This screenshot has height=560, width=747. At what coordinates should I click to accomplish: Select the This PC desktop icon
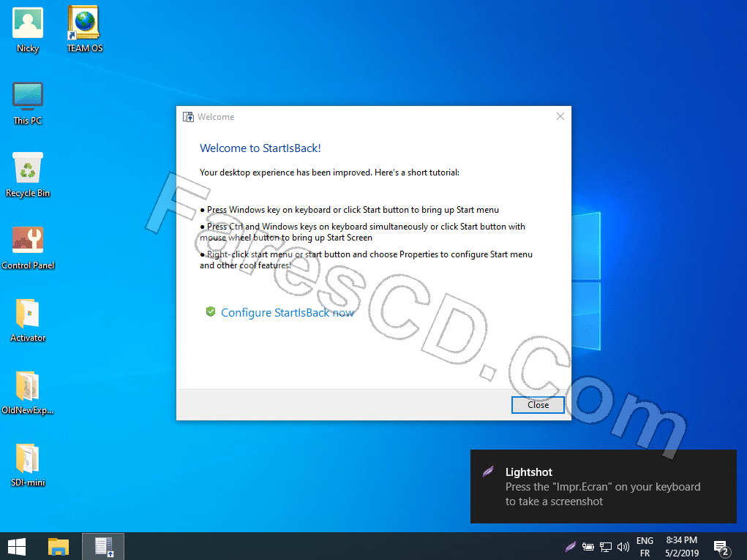[28, 103]
